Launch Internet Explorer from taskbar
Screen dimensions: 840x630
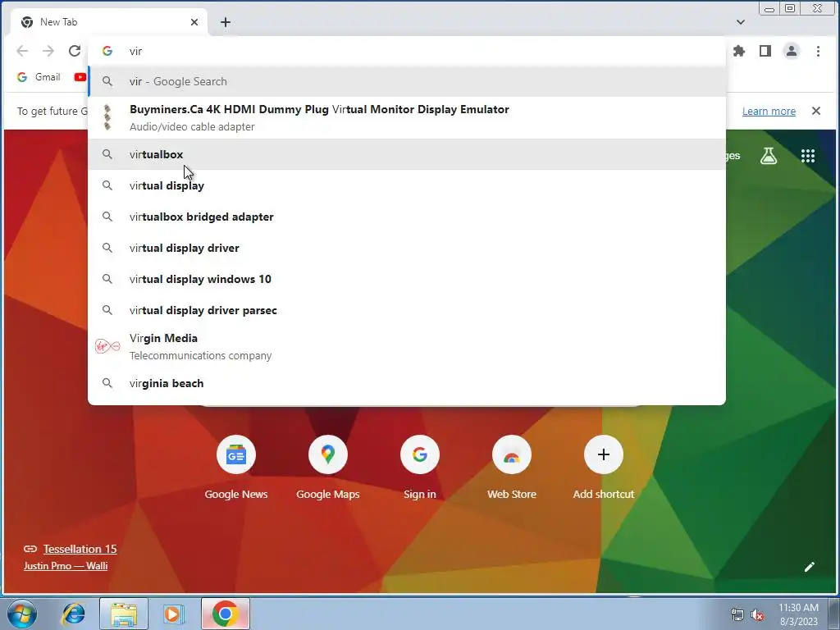point(73,614)
